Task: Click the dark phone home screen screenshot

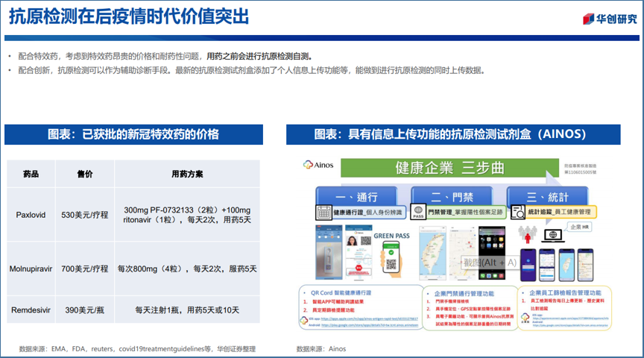Action: 492,253
